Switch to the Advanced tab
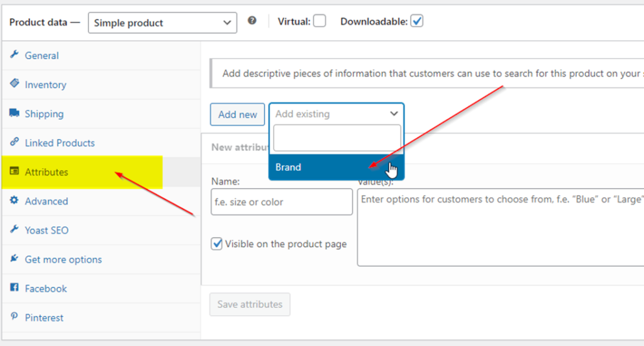The image size is (644, 346). click(101, 201)
